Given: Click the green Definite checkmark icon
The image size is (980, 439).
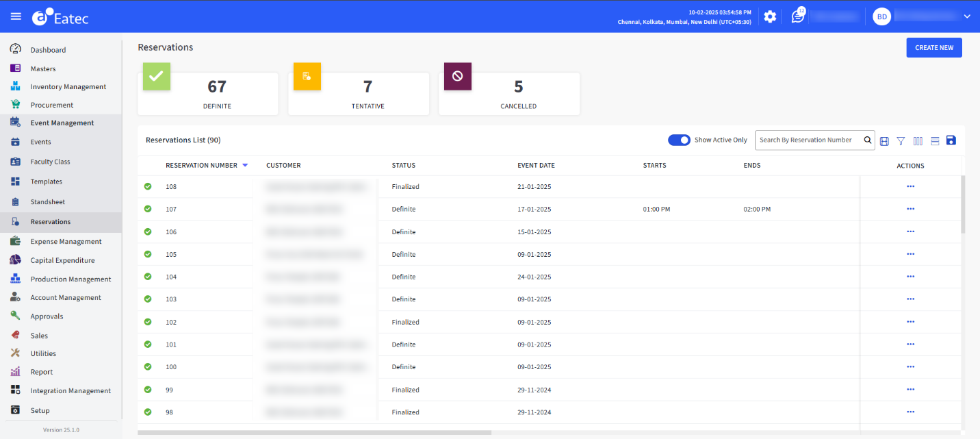Looking at the screenshot, I should coord(157,76).
